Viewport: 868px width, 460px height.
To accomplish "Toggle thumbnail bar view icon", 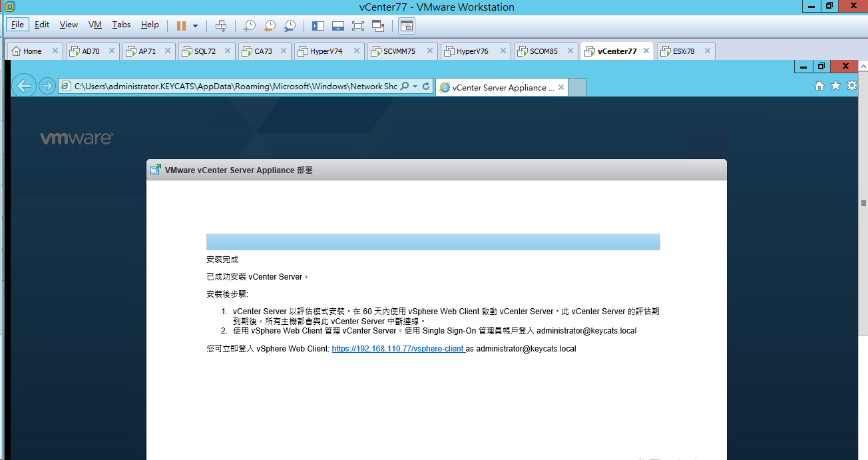I will pos(338,26).
